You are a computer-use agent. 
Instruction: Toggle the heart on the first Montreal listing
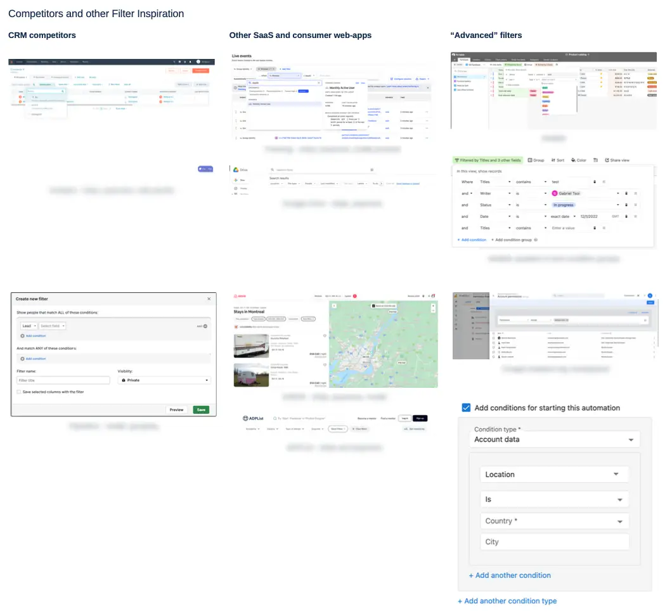coord(325,337)
